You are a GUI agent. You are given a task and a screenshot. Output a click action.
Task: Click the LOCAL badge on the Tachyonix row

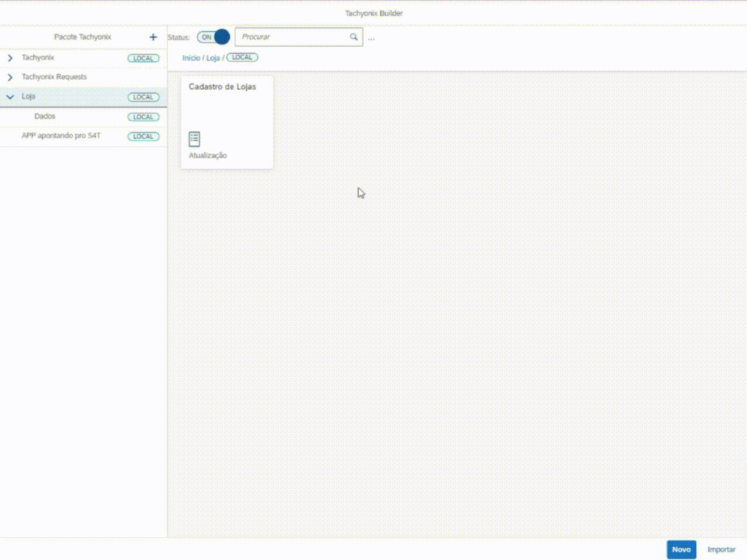[x=143, y=58]
